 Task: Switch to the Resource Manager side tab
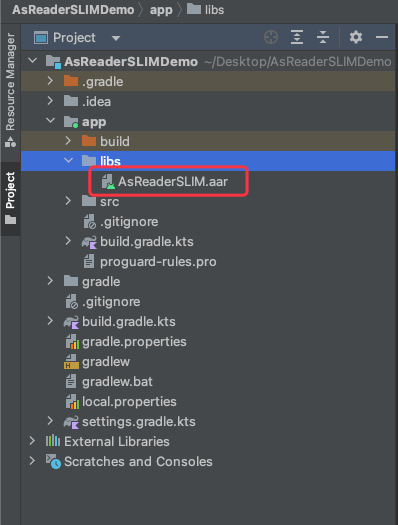(10, 90)
